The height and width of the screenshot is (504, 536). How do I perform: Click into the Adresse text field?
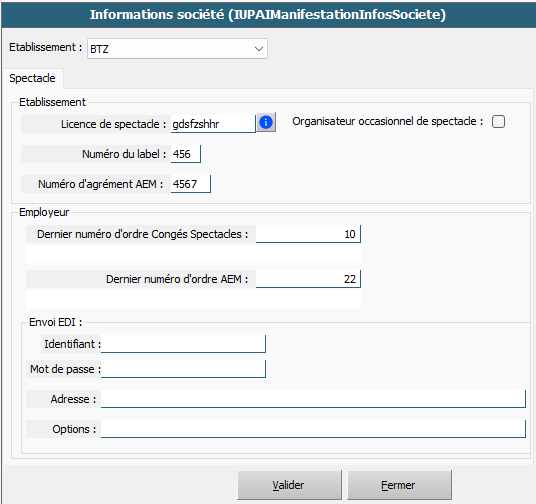tap(313, 399)
